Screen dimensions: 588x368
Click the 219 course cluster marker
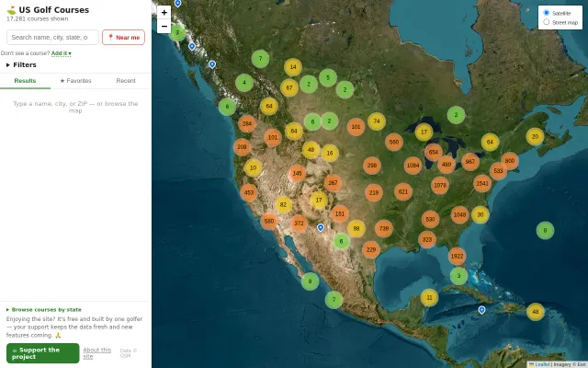click(x=374, y=192)
